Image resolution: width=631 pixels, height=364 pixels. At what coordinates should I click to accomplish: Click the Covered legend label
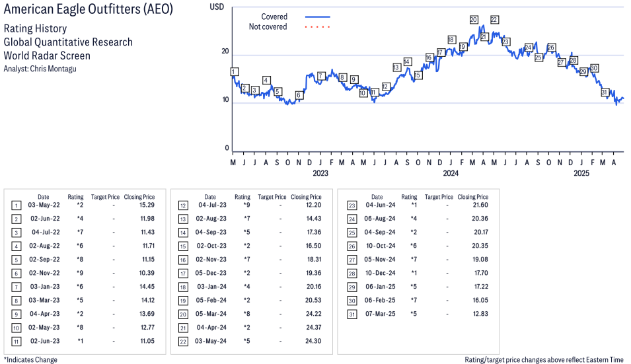274,17
